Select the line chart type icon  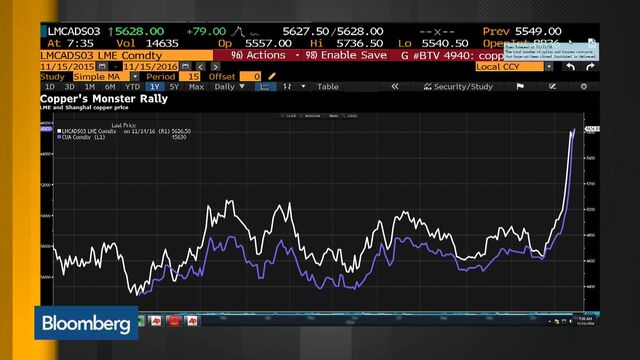[264, 87]
